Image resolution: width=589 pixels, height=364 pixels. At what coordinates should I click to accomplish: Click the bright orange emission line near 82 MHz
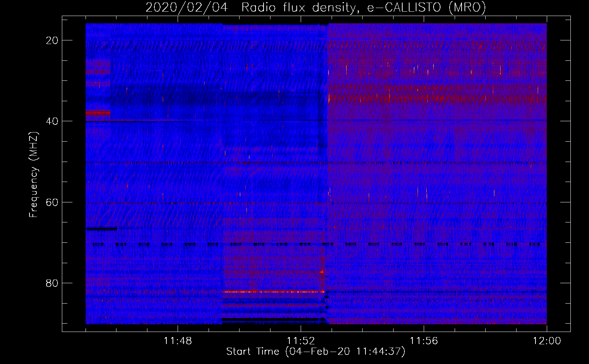click(x=273, y=292)
